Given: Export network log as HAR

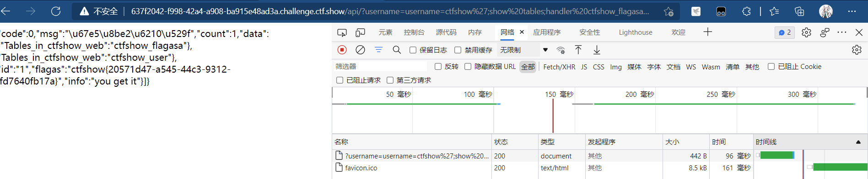Looking at the screenshot, I should (x=597, y=50).
